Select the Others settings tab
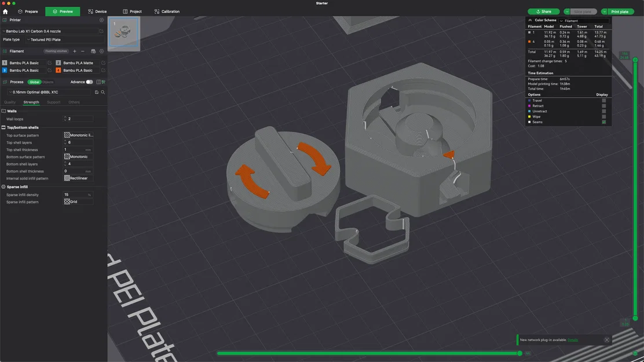Image resolution: width=644 pixels, height=362 pixels. click(74, 102)
